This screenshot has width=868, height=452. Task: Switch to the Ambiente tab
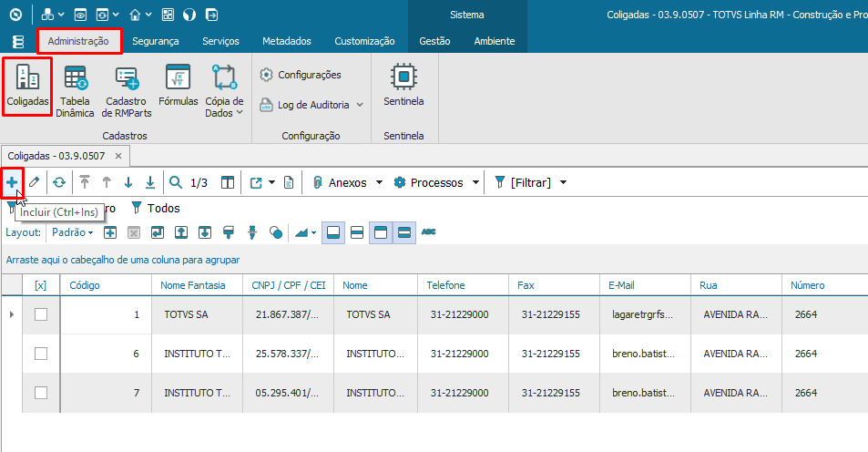coord(495,41)
